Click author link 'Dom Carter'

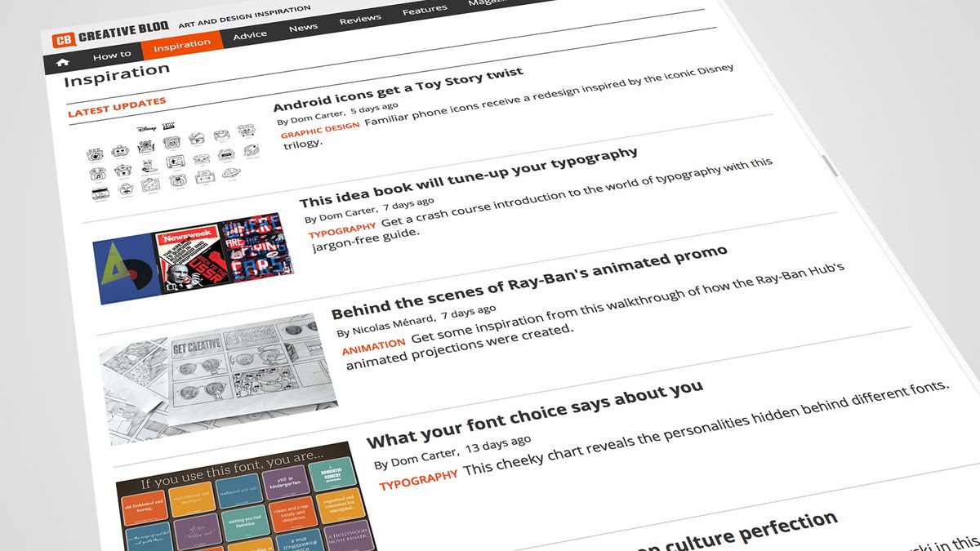tap(314, 116)
